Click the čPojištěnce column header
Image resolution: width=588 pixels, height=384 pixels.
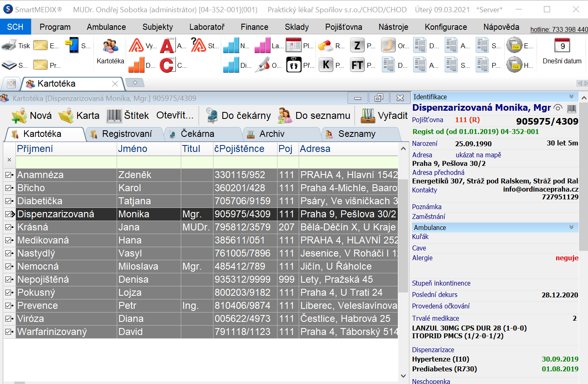245,149
